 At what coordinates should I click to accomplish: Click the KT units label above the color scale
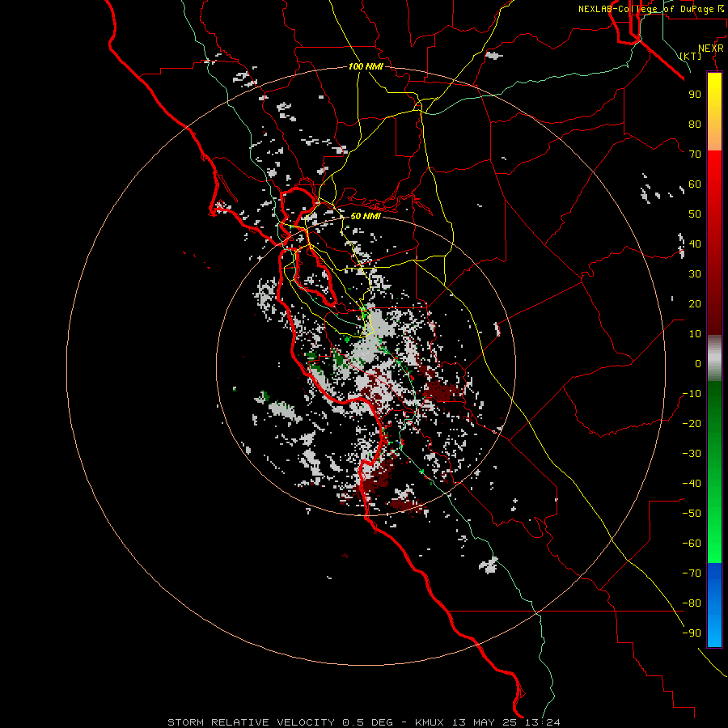(x=691, y=56)
